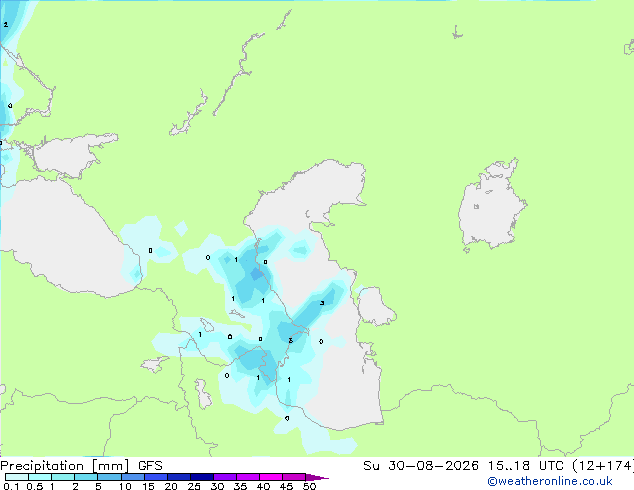Click the 1–2 mm legend swatch

point(63,477)
